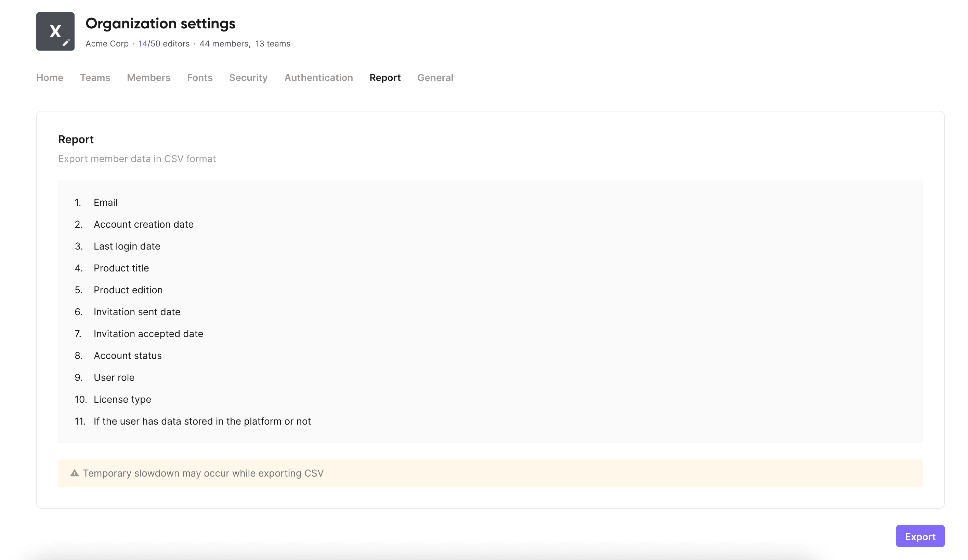
Task: Click the pencil icon to edit organization logo
Action: coord(66,43)
